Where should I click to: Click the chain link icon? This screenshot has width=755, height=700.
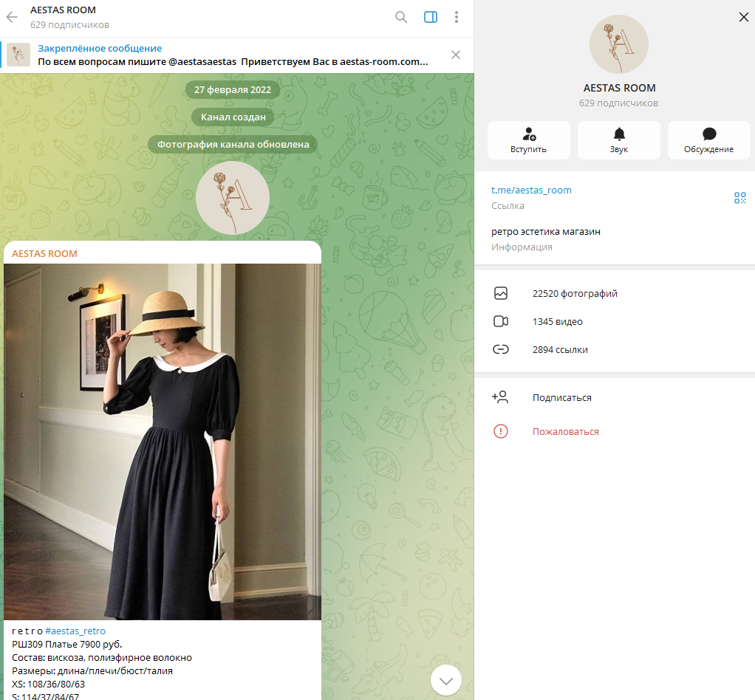click(501, 349)
